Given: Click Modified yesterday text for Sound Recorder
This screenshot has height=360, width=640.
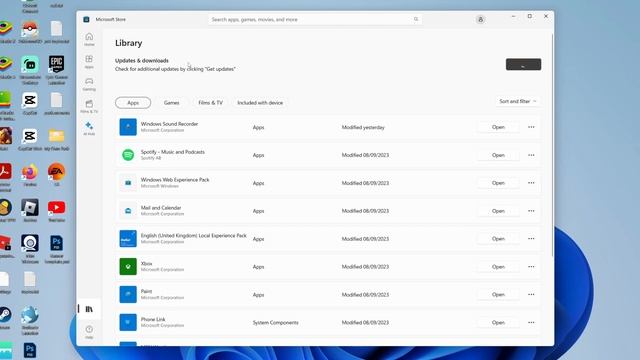Looking at the screenshot, I should 363,127.
